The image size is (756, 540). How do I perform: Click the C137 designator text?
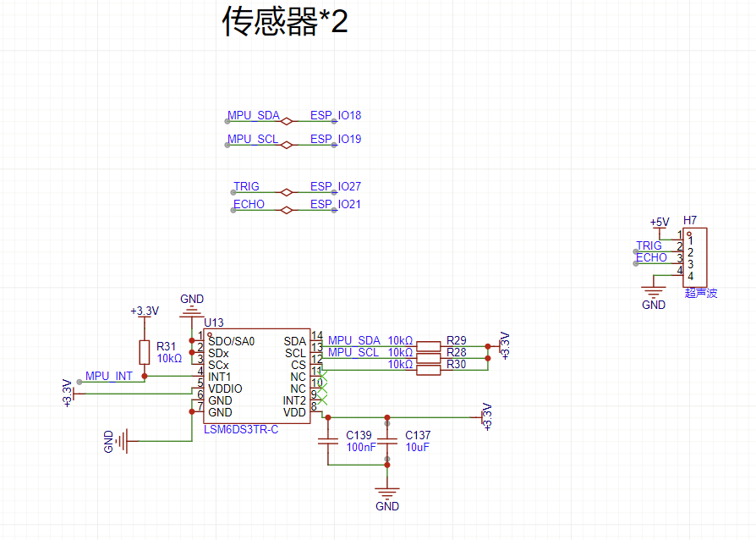pos(418,435)
